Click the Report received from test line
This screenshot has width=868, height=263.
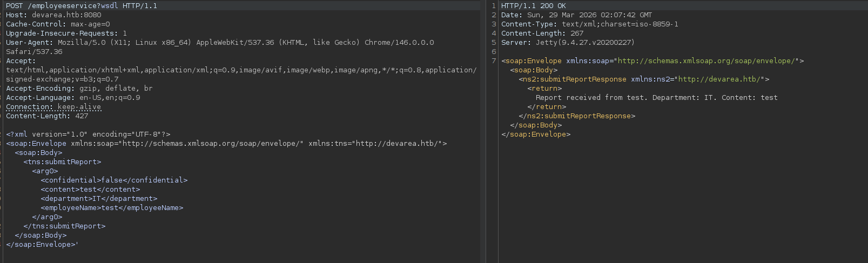coord(657,98)
